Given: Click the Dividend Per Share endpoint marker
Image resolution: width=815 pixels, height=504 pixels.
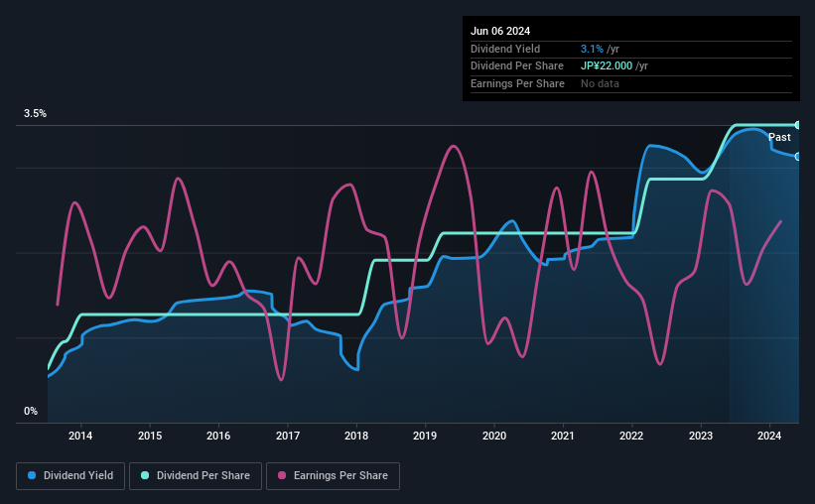Looking at the screenshot, I should coord(798,125).
